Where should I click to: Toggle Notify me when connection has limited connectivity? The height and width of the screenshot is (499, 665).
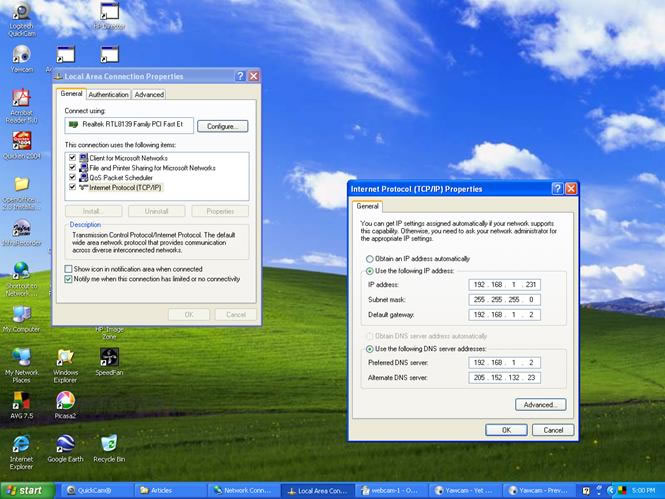click(68, 279)
